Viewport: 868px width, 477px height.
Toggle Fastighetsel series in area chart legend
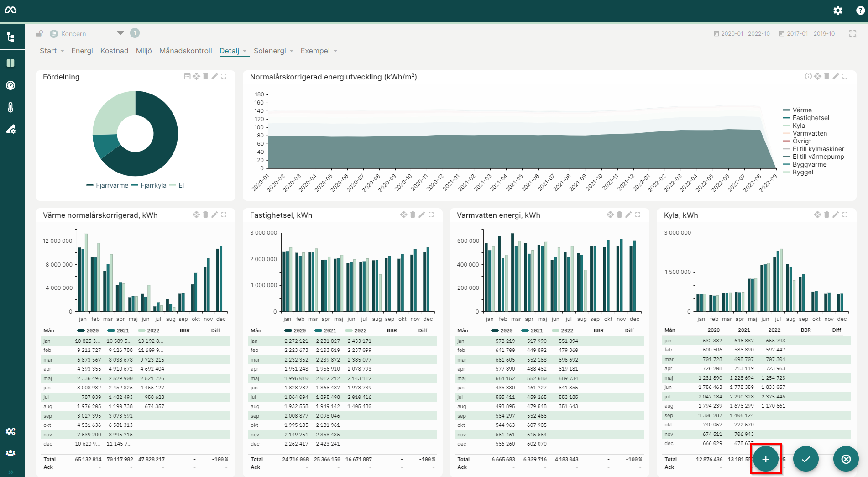(806, 118)
